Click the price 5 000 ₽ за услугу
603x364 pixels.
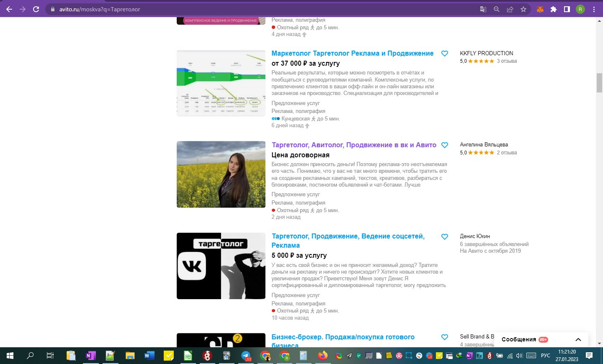299,256
